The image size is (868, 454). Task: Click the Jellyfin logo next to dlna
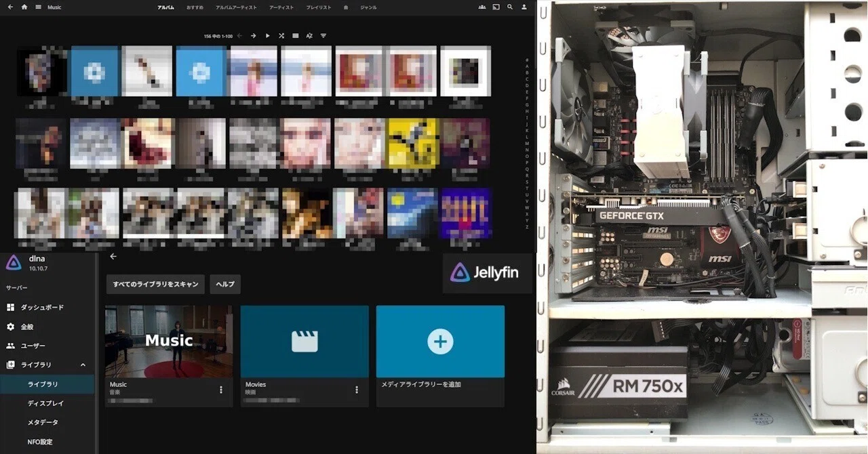click(13, 263)
